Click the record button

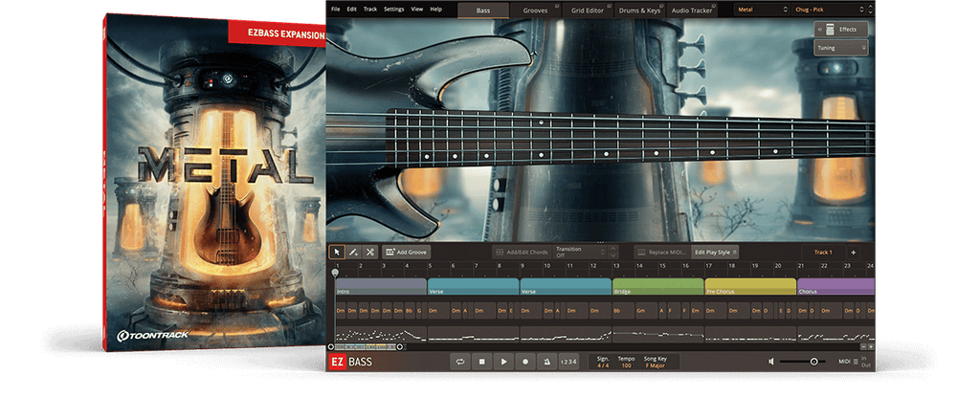pyautogui.click(x=525, y=361)
